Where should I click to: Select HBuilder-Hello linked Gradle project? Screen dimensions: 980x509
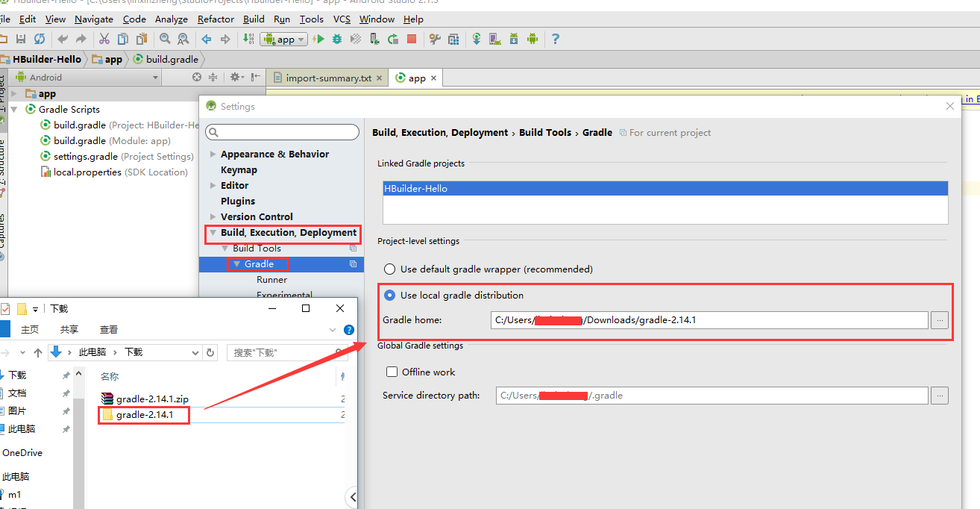tap(665, 189)
